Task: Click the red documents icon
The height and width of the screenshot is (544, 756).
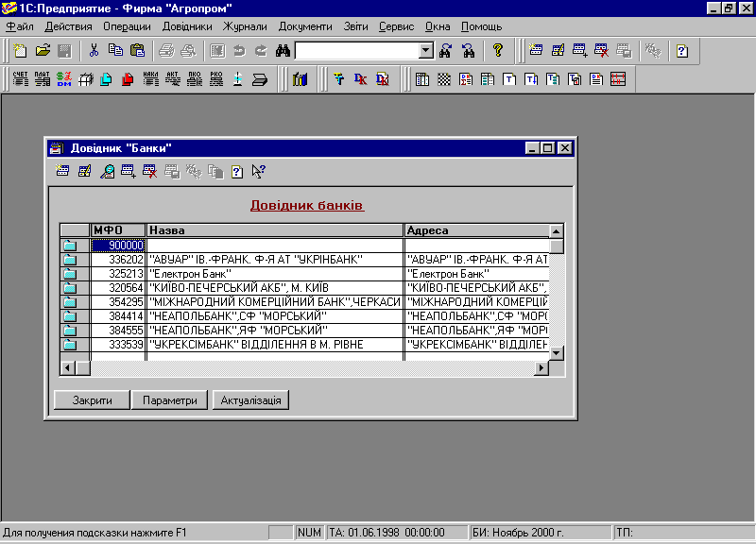Action: [x=128, y=79]
